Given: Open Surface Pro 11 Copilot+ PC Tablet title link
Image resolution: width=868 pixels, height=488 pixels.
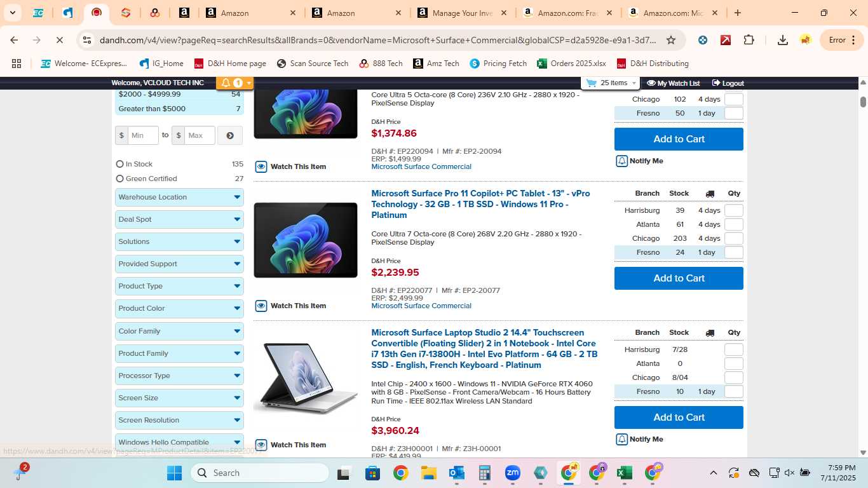Looking at the screenshot, I should click(x=480, y=204).
